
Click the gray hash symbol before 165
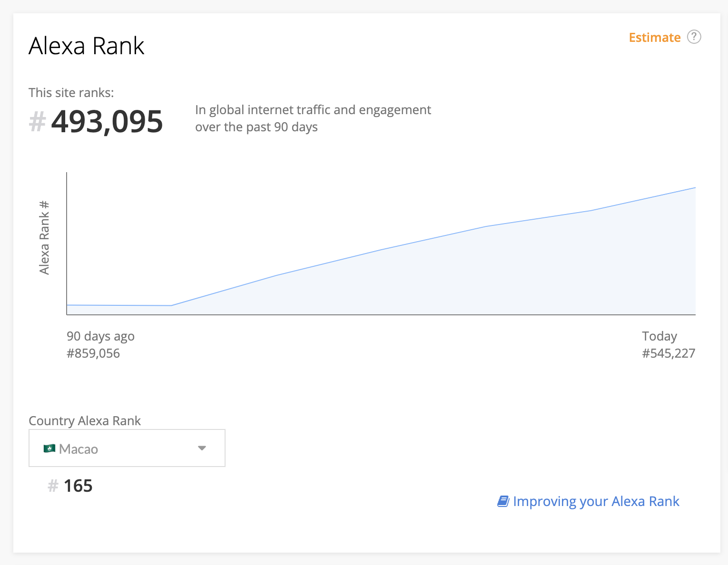point(53,486)
